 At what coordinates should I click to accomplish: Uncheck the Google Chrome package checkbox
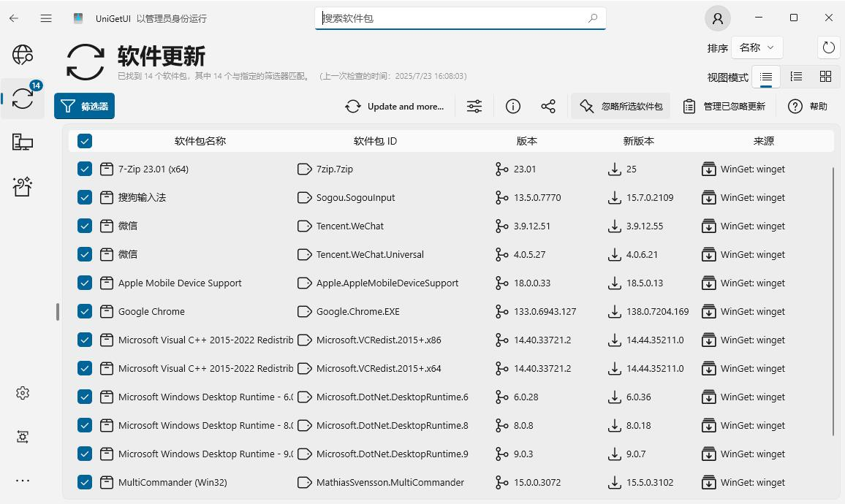[85, 312]
